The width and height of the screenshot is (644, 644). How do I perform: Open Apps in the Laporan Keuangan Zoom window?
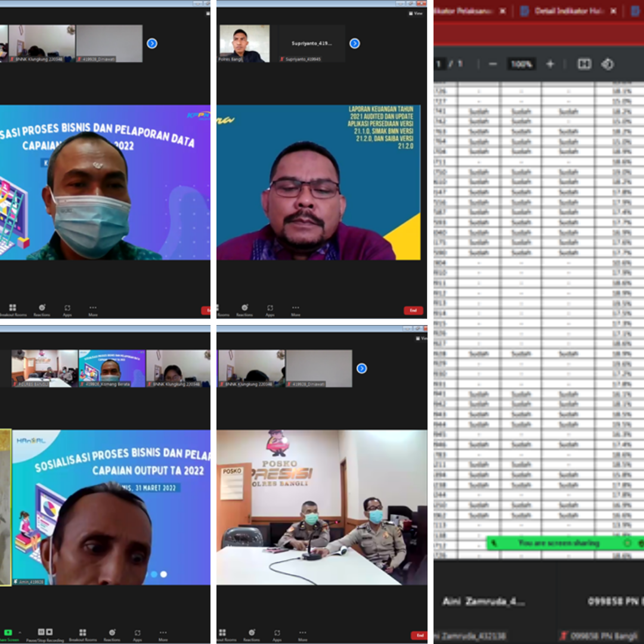[x=270, y=309]
